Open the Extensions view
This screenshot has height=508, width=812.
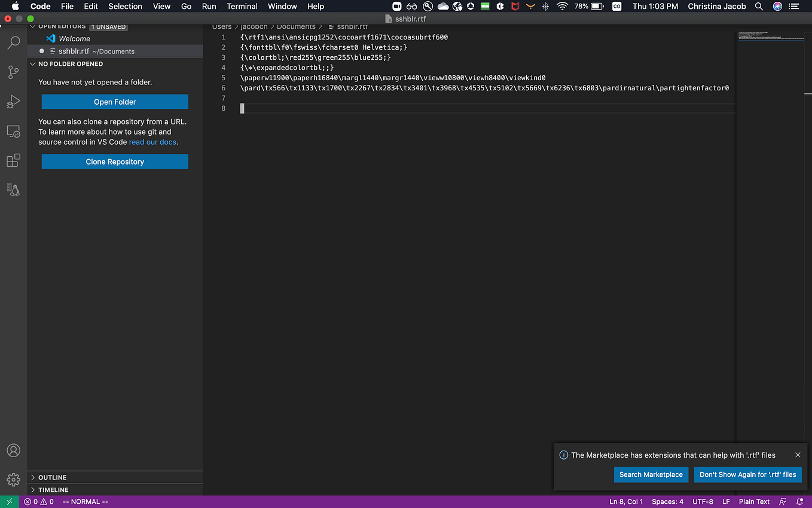pyautogui.click(x=13, y=160)
